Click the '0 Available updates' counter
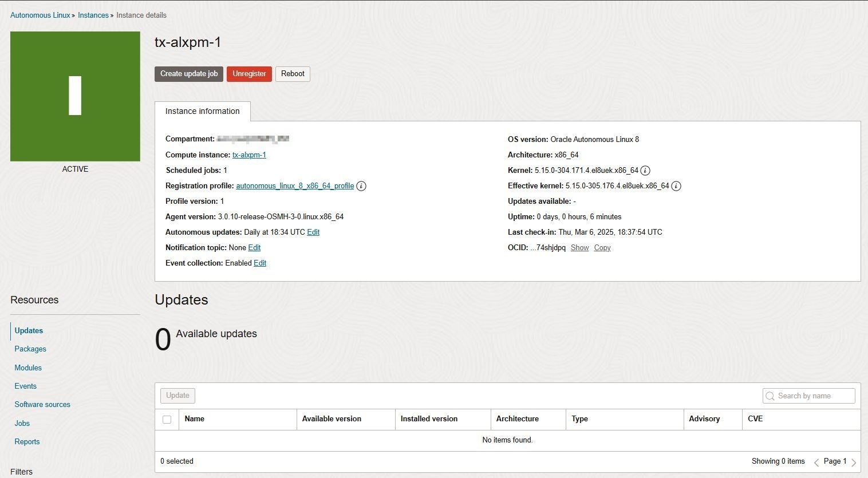Image resolution: width=868 pixels, height=478 pixels. (x=206, y=339)
